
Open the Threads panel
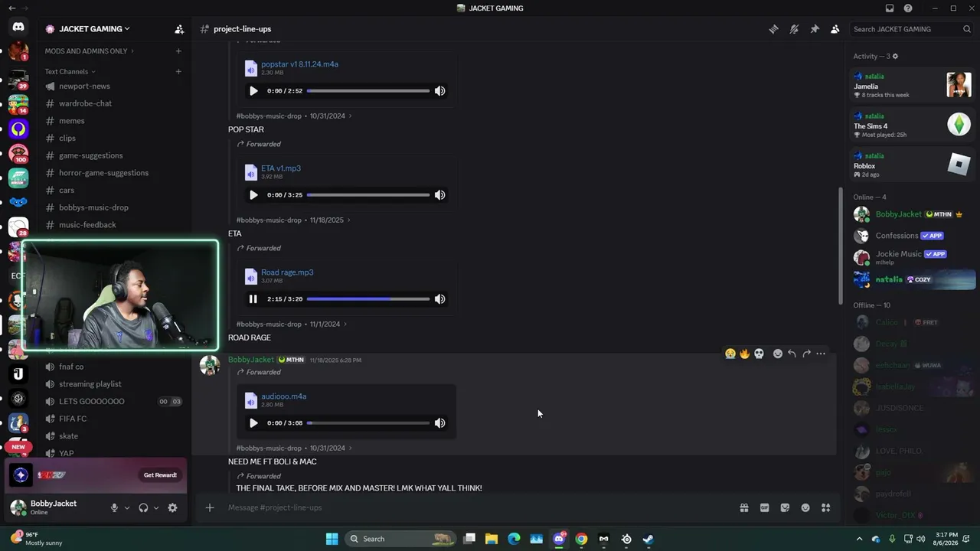click(773, 29)
